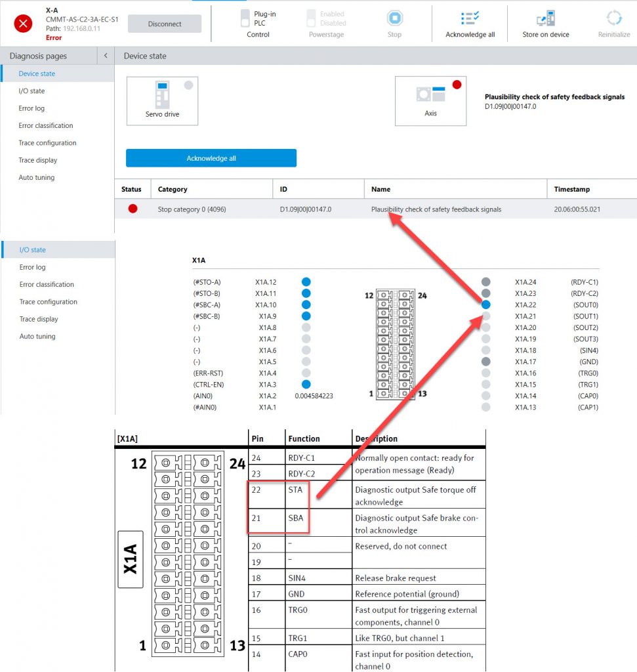Click the X1A.22 SOUT0 indicator
Viewport: 637px width, 672px height.
(485, 304)
